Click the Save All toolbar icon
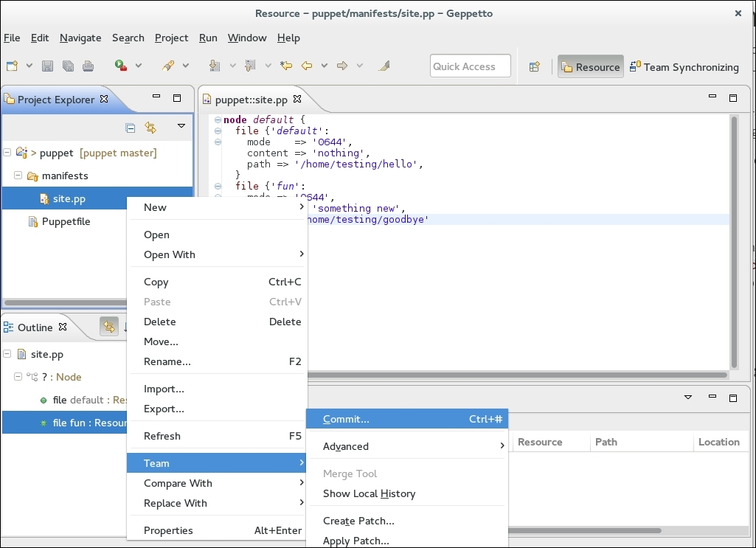Screen dimensions: 756x548 [68, 66]
